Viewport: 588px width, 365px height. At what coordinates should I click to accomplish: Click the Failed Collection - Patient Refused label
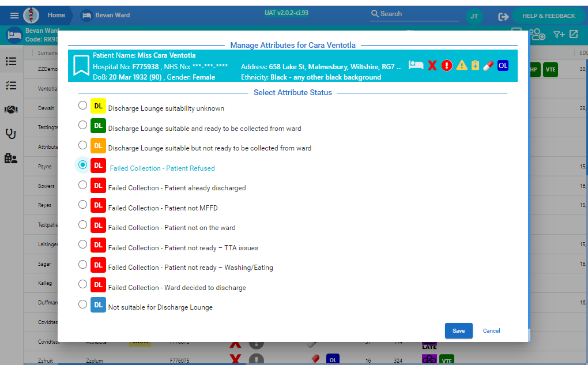163,168
